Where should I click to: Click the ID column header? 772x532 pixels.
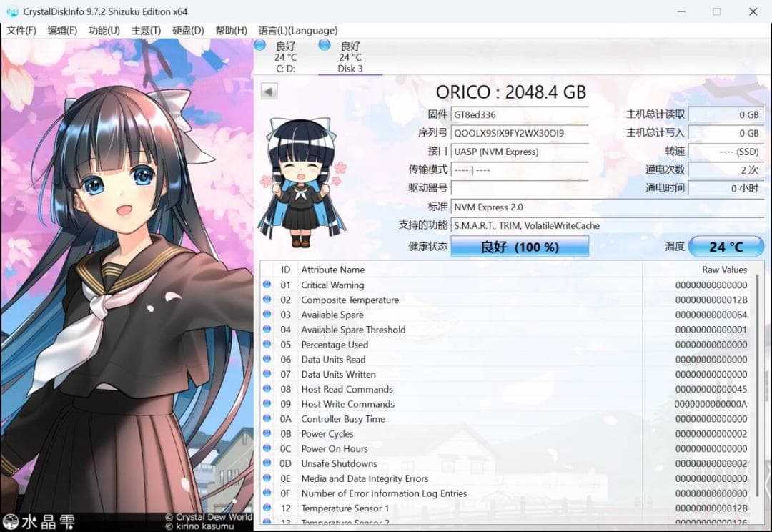285,270
